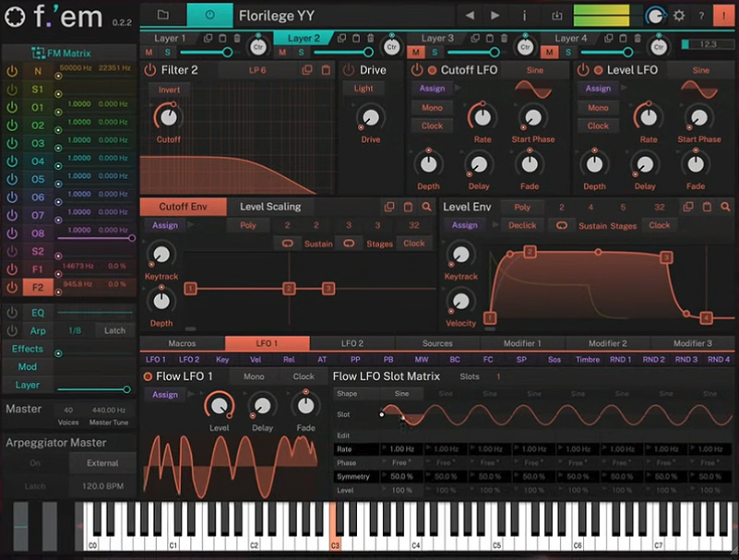The image size is (739, 560).
Task: Copy the Level Env icon
Action: (x=688, y=207)
